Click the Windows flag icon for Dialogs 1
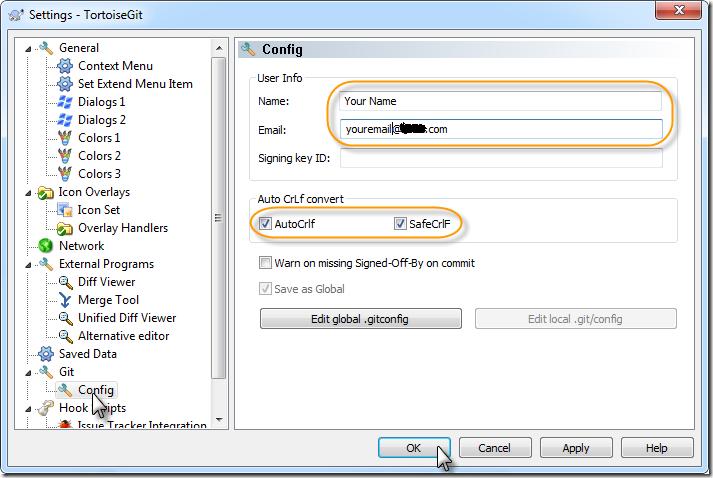Image resolution: width=713 pixels, height=478 pixels. click(65, 102)
